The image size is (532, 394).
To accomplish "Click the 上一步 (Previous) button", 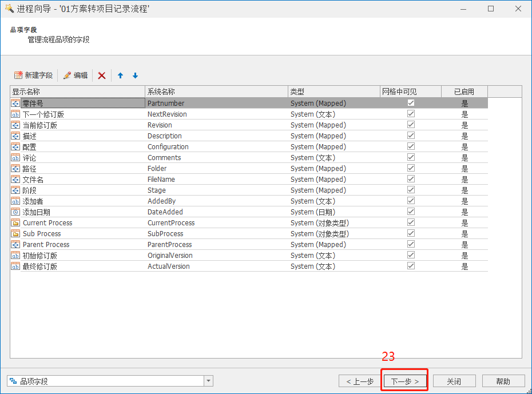I will coord(360,381).
